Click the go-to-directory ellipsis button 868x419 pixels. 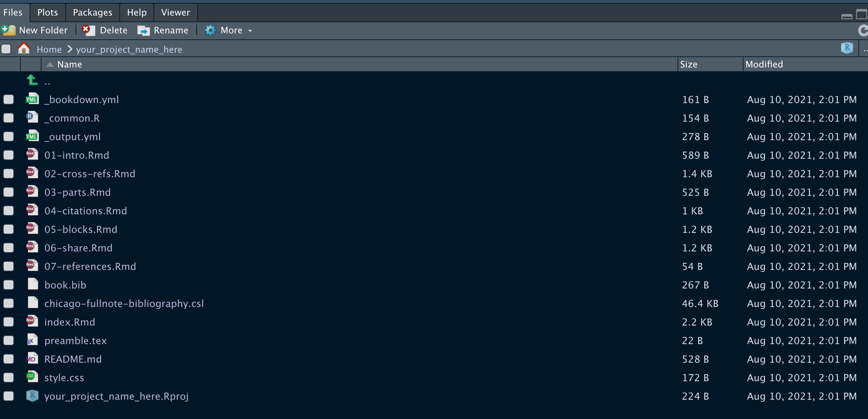coord(865,49)
